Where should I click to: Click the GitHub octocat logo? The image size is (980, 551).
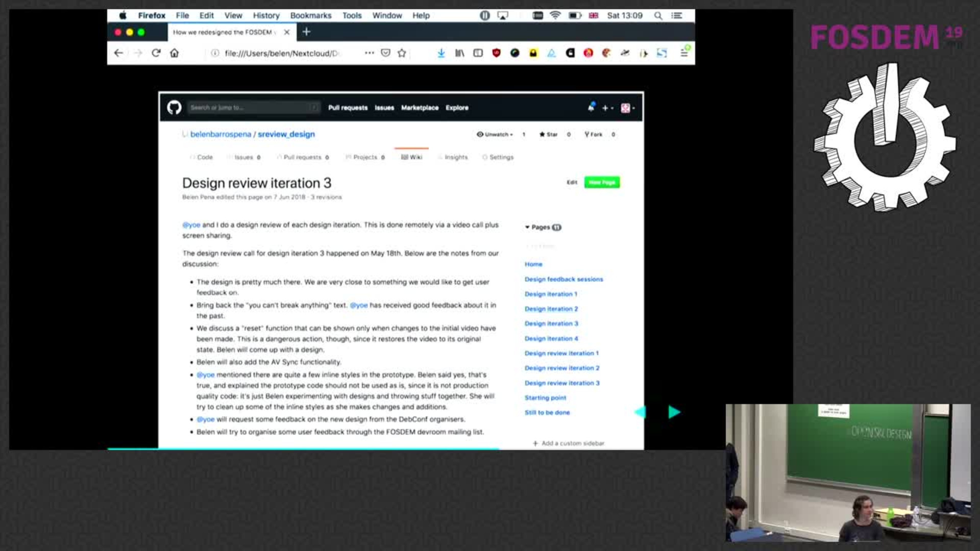pyautogui.click(x=174, y=108)
